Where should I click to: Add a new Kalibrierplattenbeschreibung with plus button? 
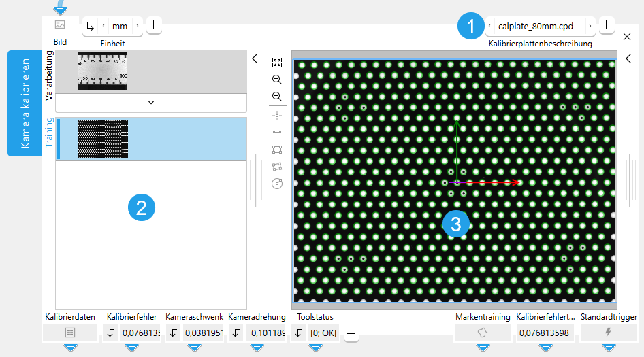pyautogui.click(x=606, y=26)
